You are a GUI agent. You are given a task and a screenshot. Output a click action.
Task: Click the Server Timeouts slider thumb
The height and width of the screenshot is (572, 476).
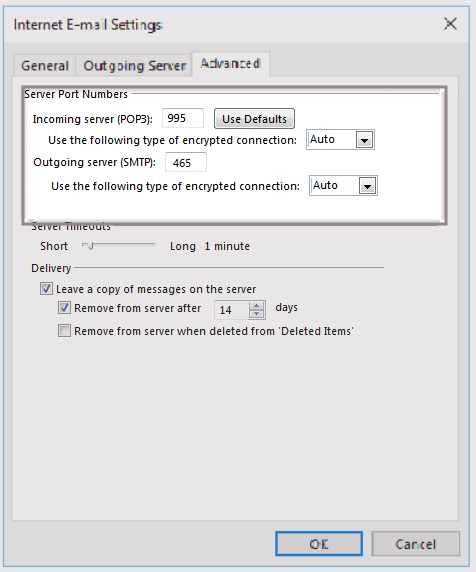pos(89,246)
